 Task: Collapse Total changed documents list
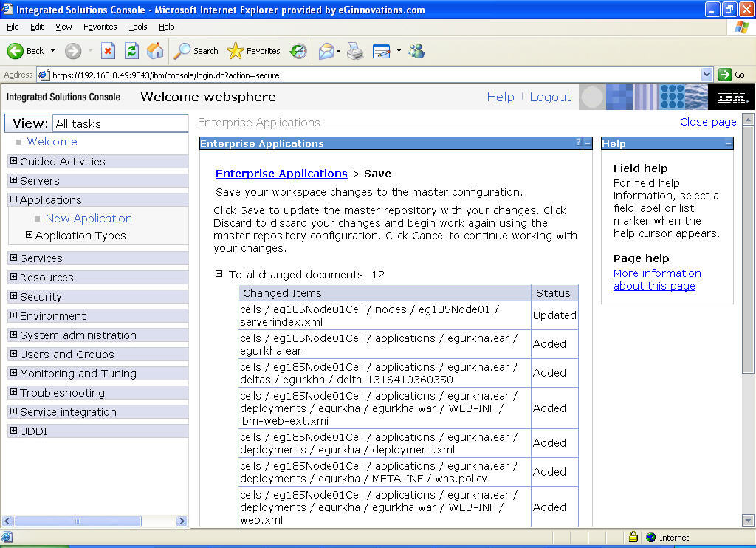(219, 273)
